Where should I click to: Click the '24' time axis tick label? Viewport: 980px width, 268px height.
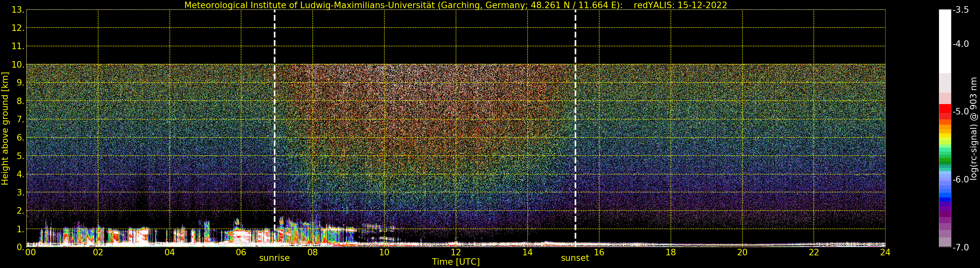pos(885,252)
